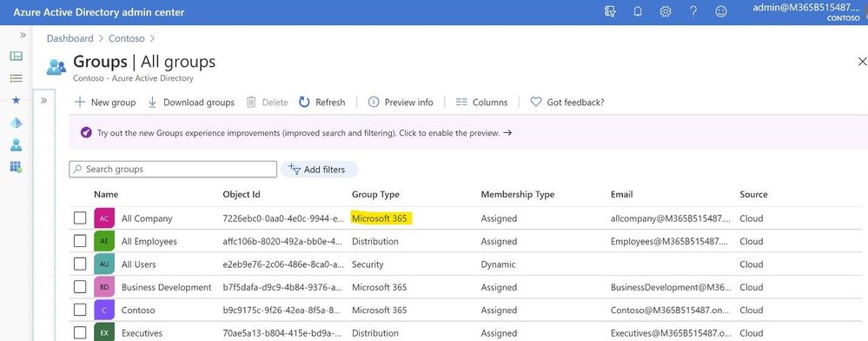Open the directory and subscription filter icon
Viewport: 868px width, 341px height.
pos(610,11)
